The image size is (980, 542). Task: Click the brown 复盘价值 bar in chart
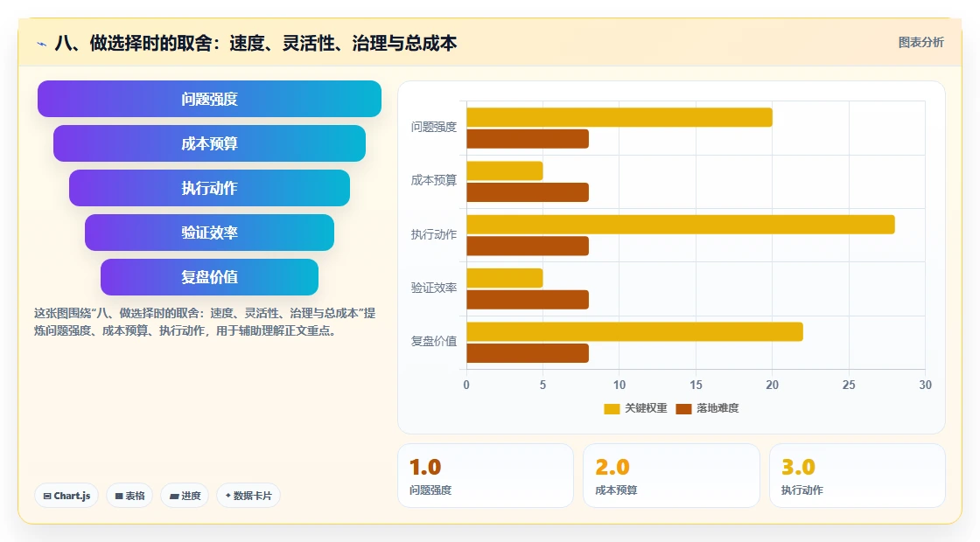point(528,353)
